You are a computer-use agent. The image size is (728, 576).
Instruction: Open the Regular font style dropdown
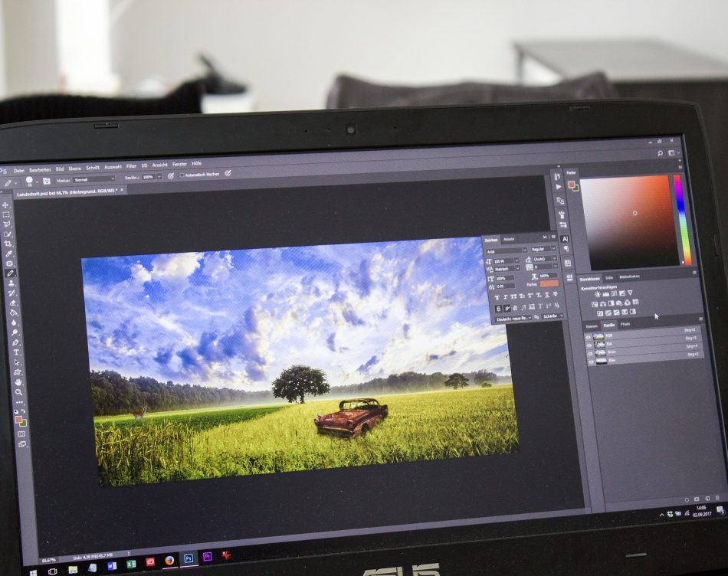pos(543,249)
